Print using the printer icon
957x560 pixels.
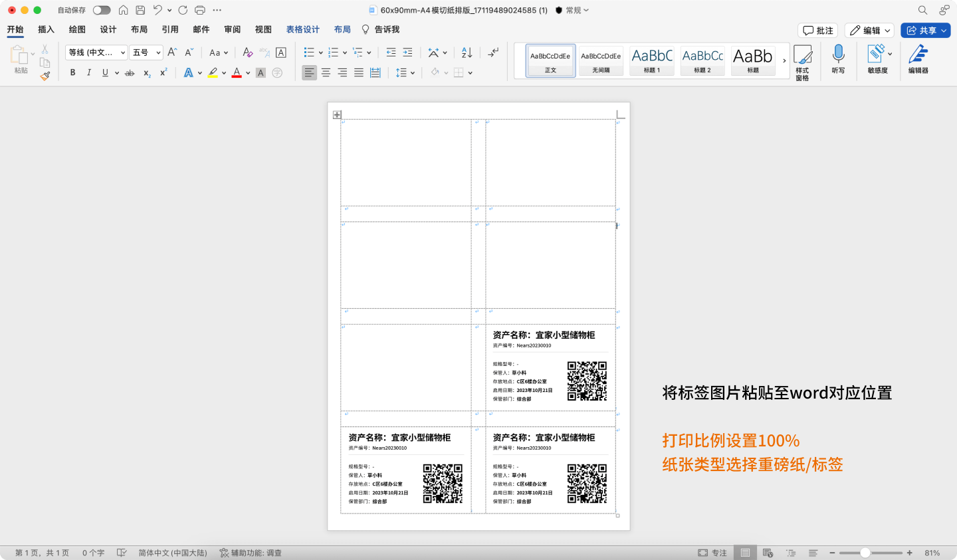pos(200,10)
